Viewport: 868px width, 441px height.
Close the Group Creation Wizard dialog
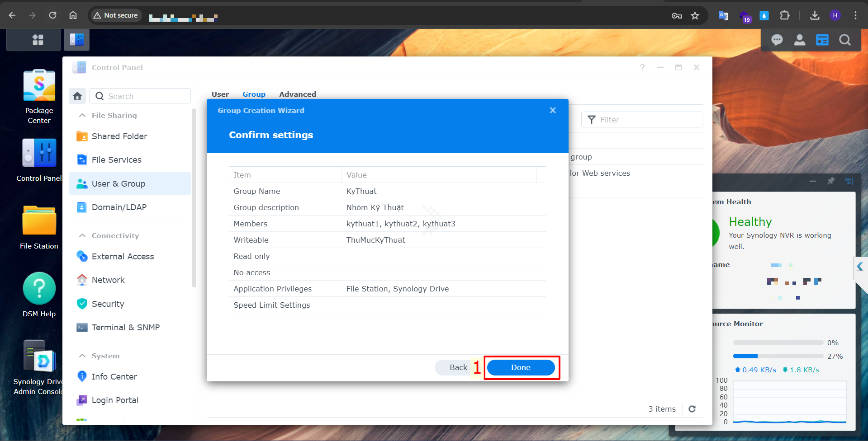point(552,110)
